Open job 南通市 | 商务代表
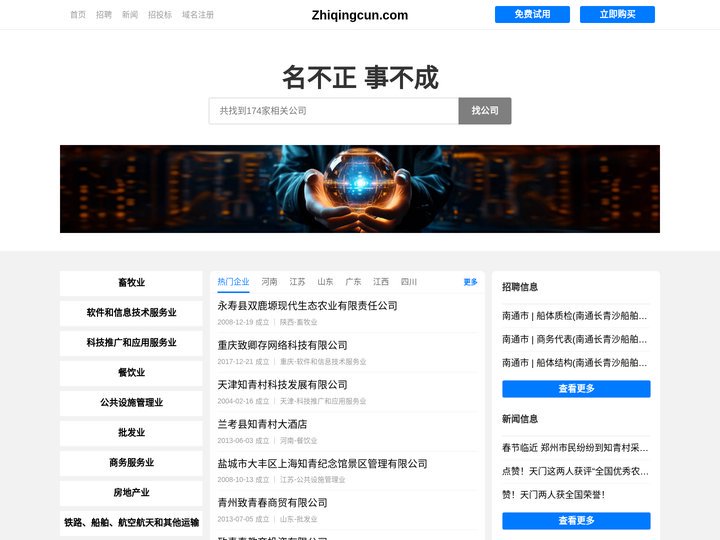Image resolution: width=720 pixels, height=540 pixels. pos(574,339)
